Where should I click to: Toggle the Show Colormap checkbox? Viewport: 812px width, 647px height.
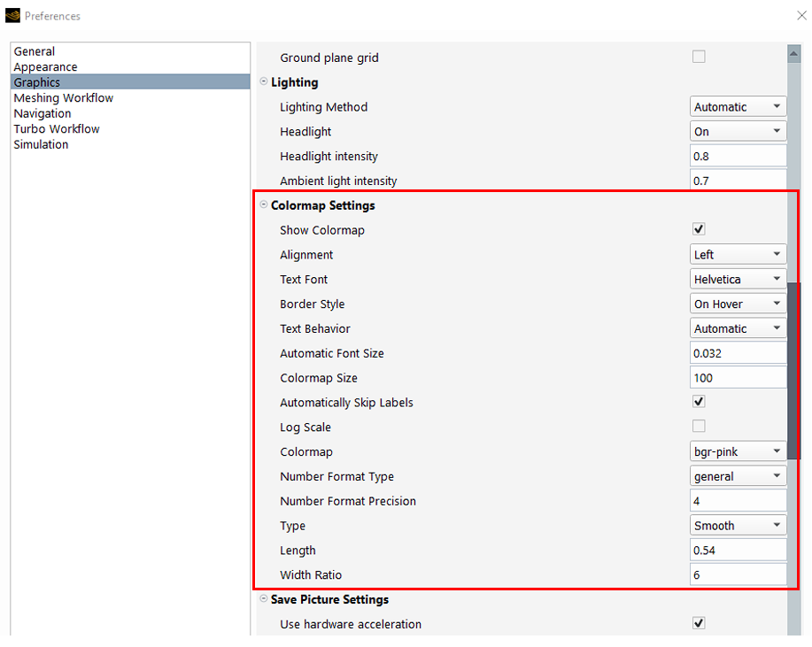[699, 230]
